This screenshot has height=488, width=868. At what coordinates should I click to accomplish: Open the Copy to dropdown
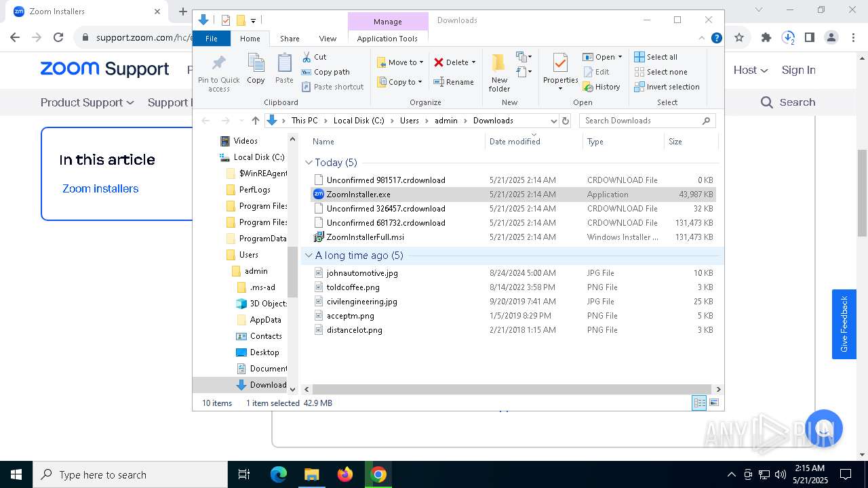coord(399,82)
